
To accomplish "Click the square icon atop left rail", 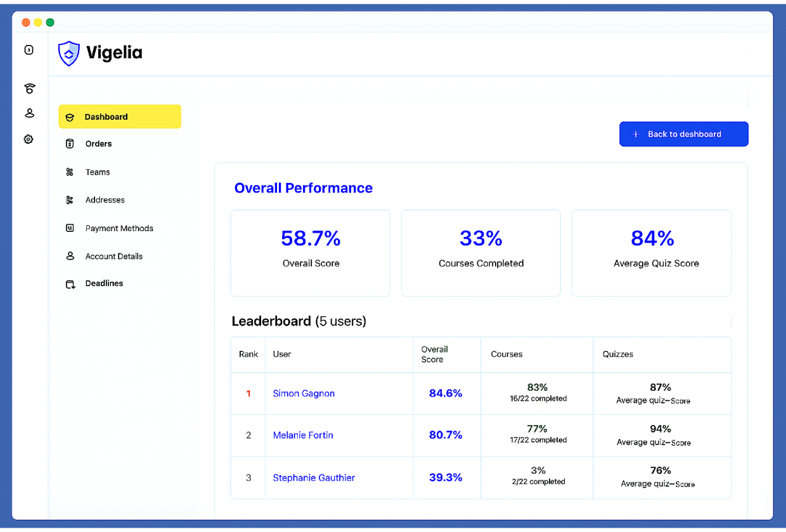I will [29, 50].
